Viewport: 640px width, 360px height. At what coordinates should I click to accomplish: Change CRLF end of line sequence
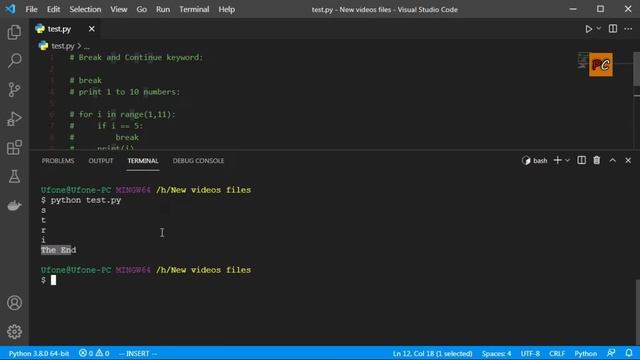557,353
